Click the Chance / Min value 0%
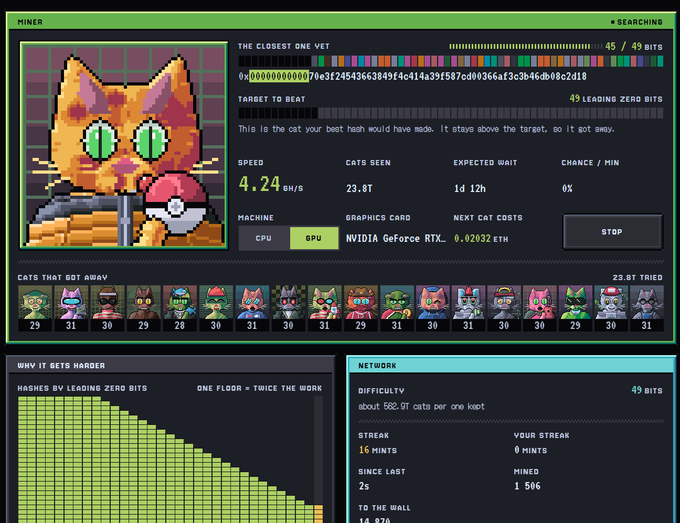Viewport: 680px width, 523px height. (x=567, y=189)
